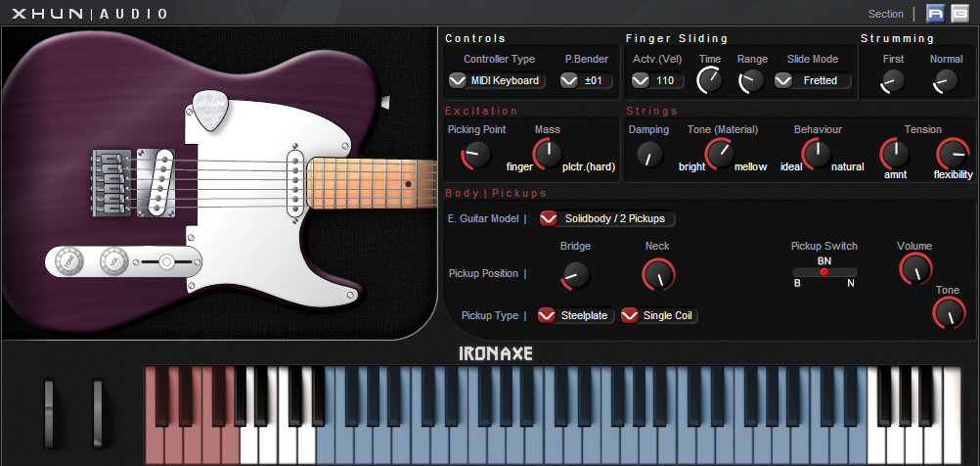Screen dimensions: 980x466
Task: Click the Strings section header
Action: [652, 111]
